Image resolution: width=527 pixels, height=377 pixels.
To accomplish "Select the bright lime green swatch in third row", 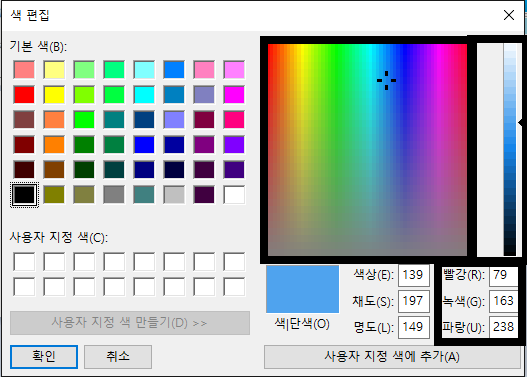I will click(x=84, y=120).
